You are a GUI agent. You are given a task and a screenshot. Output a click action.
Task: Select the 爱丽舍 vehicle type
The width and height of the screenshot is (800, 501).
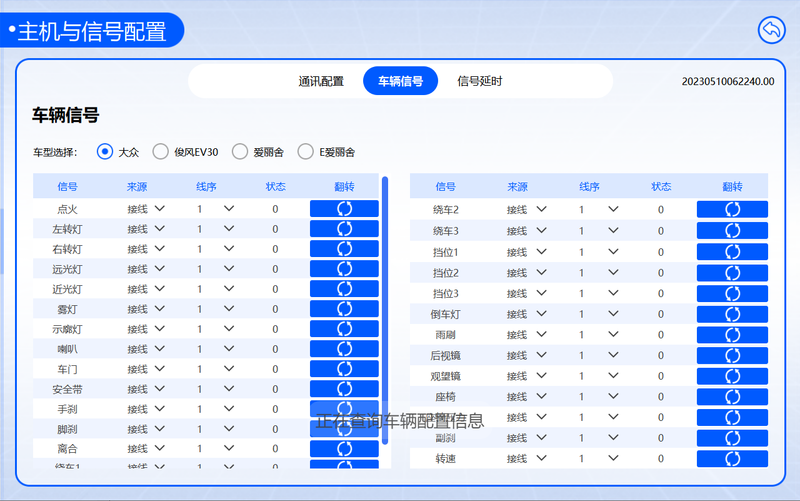pyautogui.click(x=240, y=152)
